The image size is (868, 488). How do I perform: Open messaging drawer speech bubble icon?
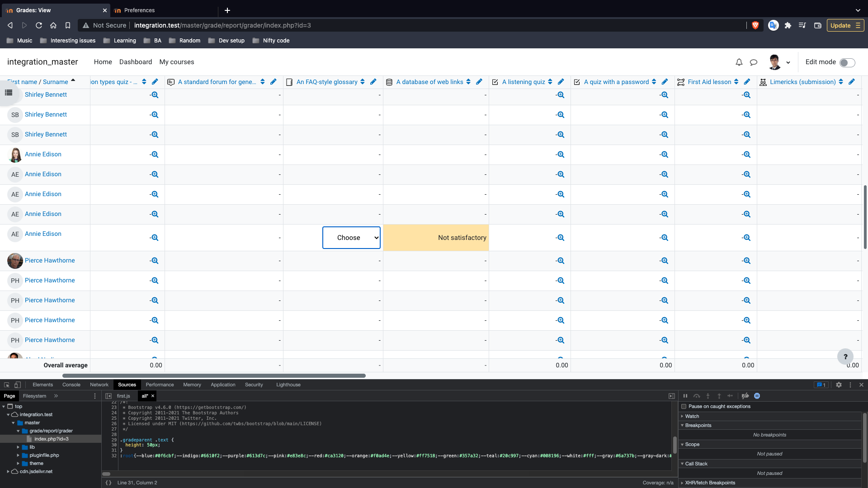click(754, 62)
